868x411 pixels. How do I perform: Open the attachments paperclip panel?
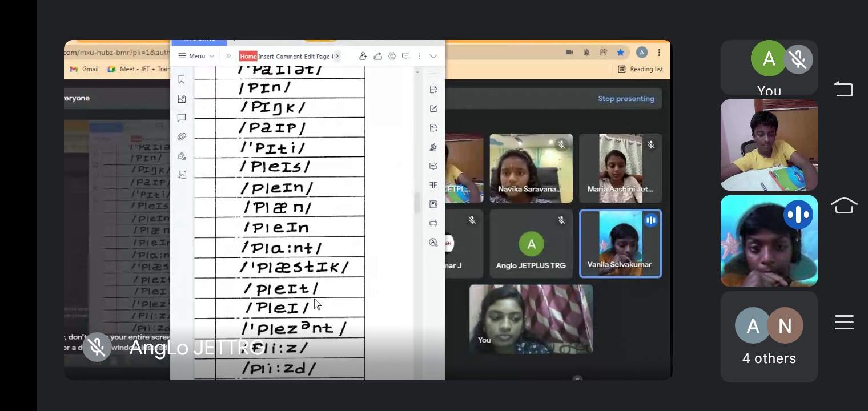pyautogui.click(x=182, y=137)
